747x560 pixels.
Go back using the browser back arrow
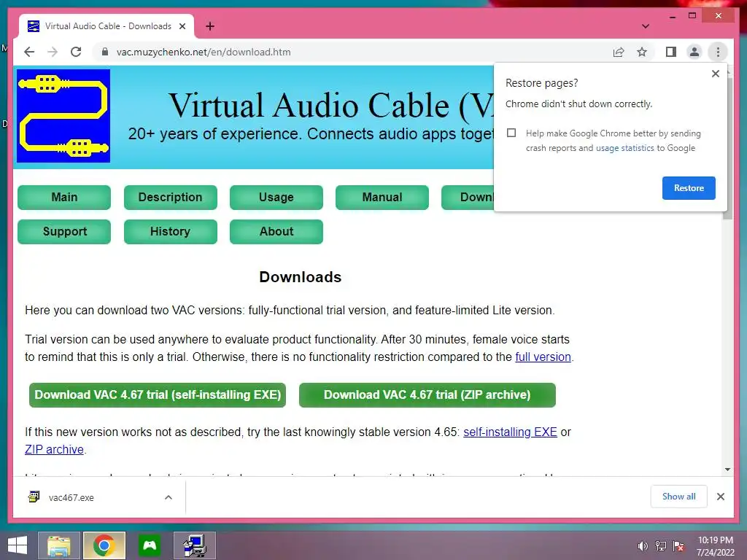29,52
